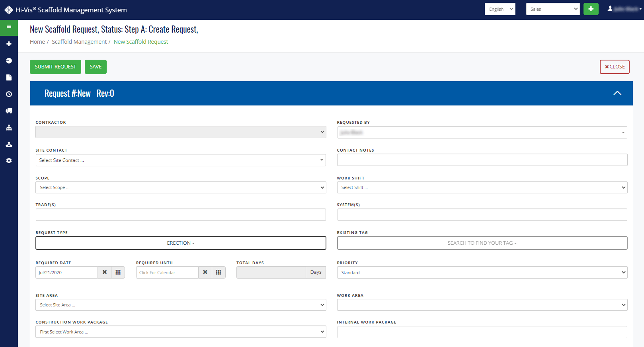Click the hierarchy sitemap icon in sidebar
The height and width of the screenshot is (347, 644).
(9, 128)
